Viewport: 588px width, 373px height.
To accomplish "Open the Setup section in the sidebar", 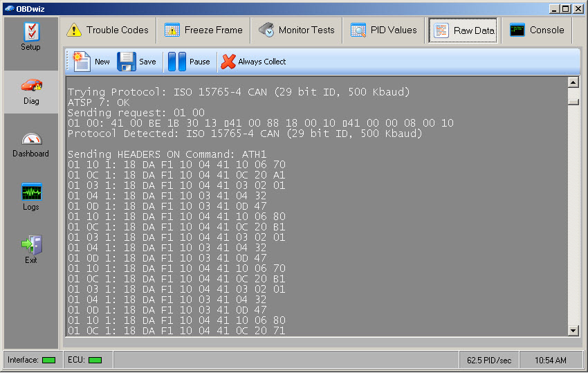I will [x=30, y=37].
